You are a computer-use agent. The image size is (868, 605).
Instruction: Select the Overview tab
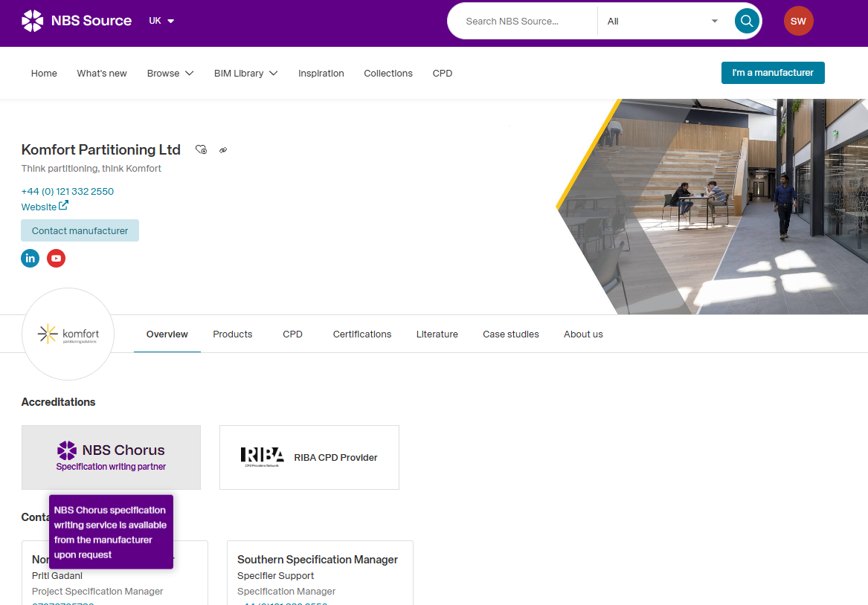pos(167,334)
